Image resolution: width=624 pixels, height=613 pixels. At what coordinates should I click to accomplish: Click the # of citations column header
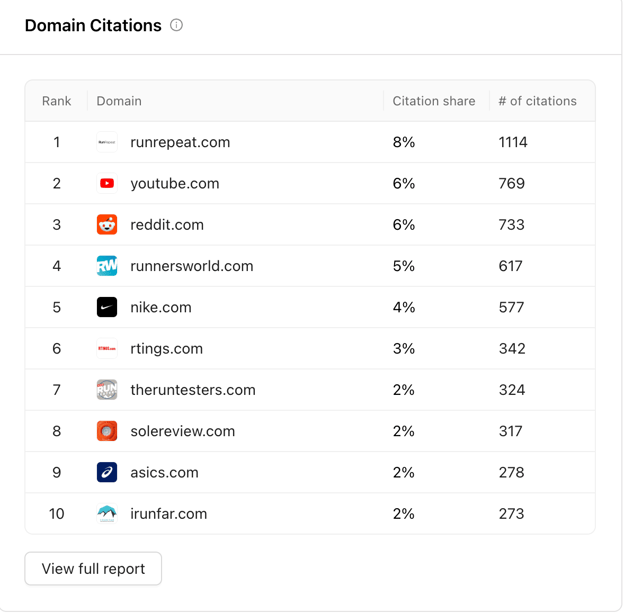click(x=537, y=101)
